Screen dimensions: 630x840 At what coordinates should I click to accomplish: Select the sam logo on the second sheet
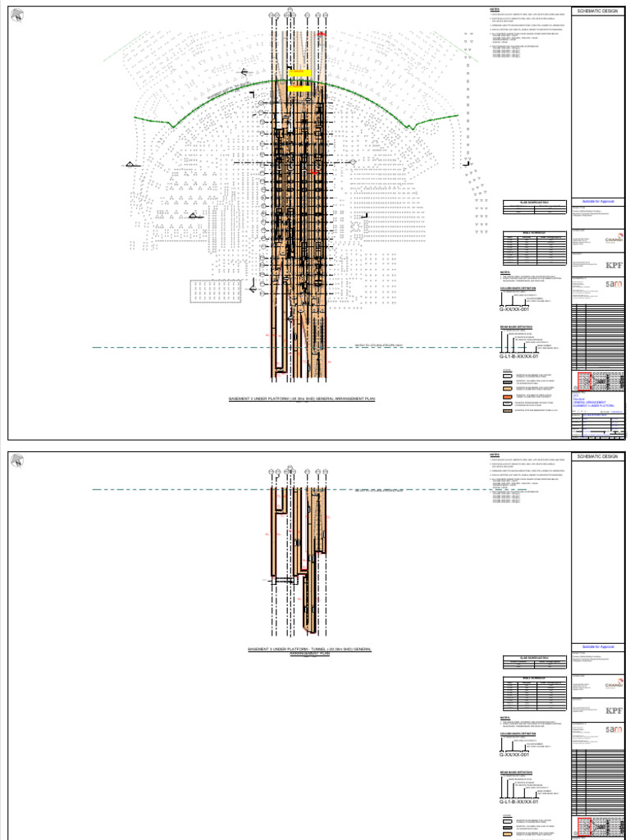[614, 729]
